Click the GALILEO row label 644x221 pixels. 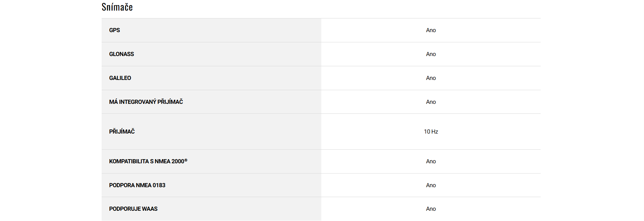click(x=120, y=78)
